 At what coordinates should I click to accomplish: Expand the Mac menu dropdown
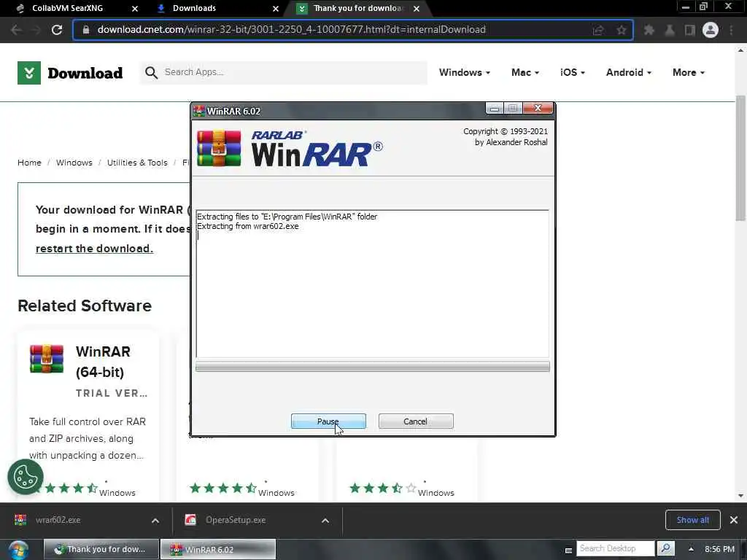point(525,72)
